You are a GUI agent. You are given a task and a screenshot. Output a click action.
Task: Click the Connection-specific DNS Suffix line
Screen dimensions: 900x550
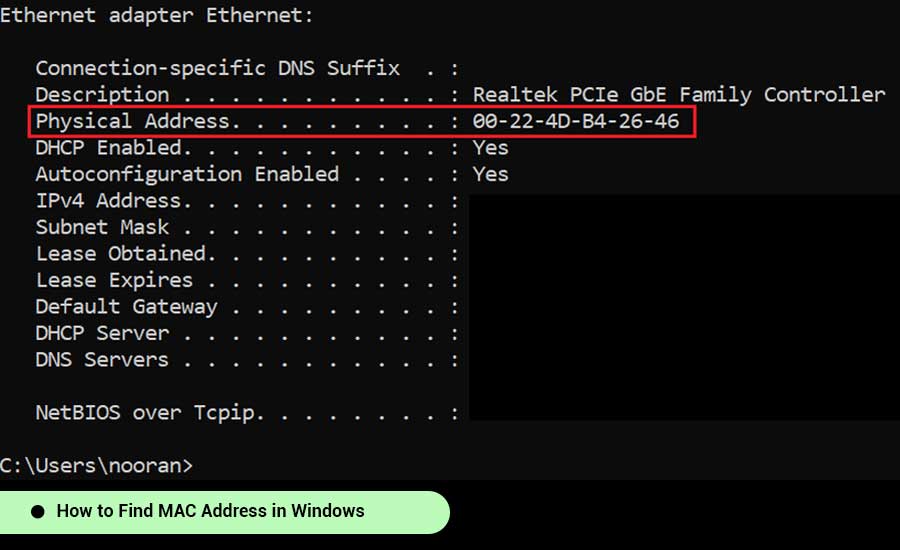(x=217, y=69)
